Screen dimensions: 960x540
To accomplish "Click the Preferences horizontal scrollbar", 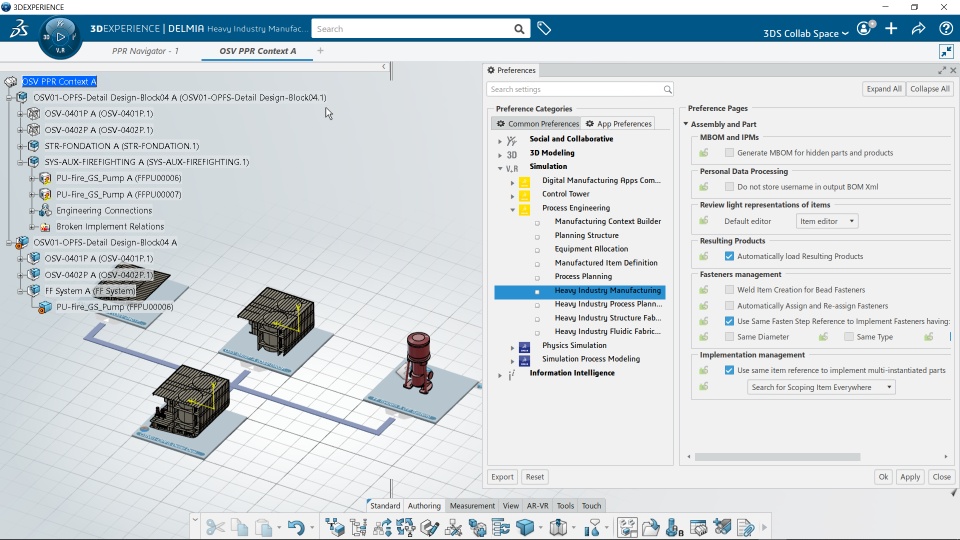I will point(778,457).
